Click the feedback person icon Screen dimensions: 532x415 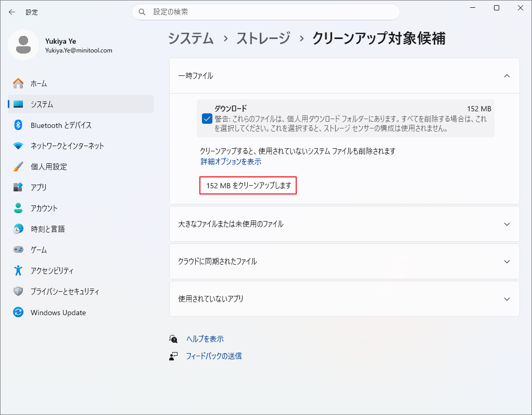click(173, 356)
